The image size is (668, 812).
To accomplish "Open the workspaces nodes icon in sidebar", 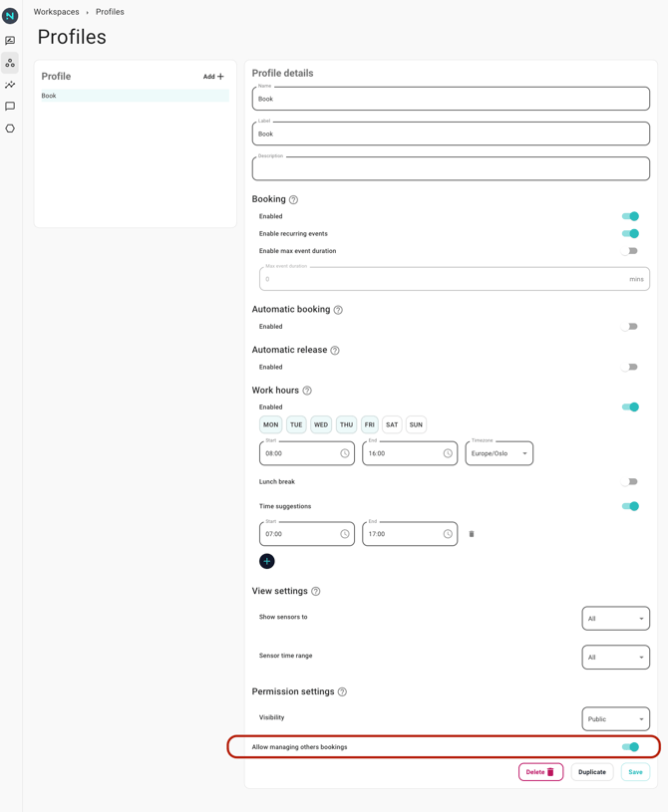I will point(10,63).
